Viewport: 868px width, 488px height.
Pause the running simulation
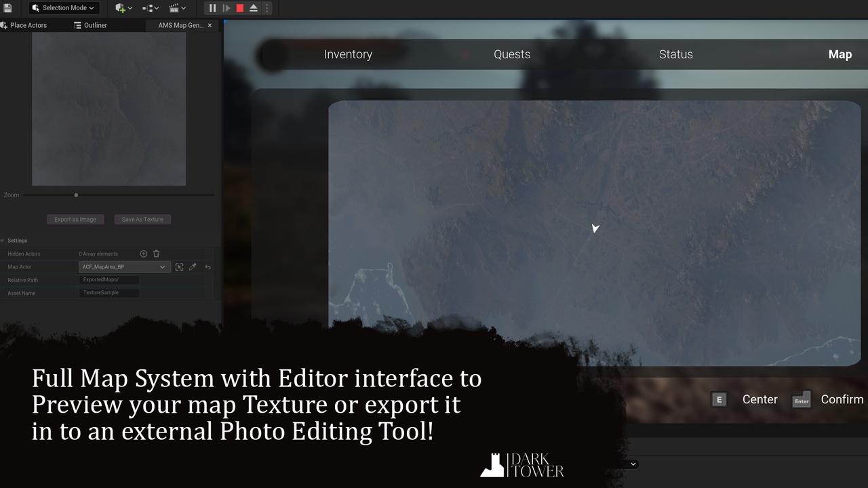click(x=212, y=8)
